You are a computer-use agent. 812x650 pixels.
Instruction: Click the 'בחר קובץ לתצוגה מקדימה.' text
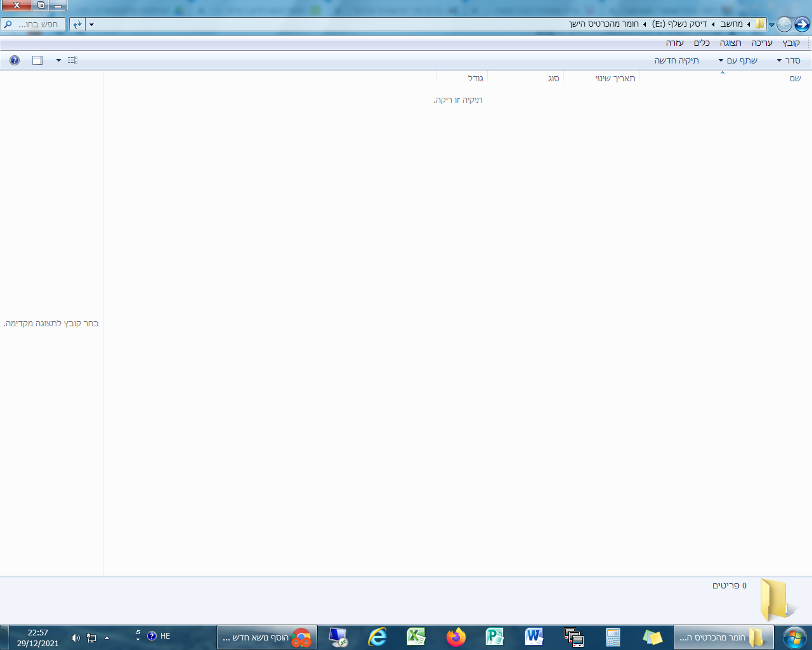51,323
